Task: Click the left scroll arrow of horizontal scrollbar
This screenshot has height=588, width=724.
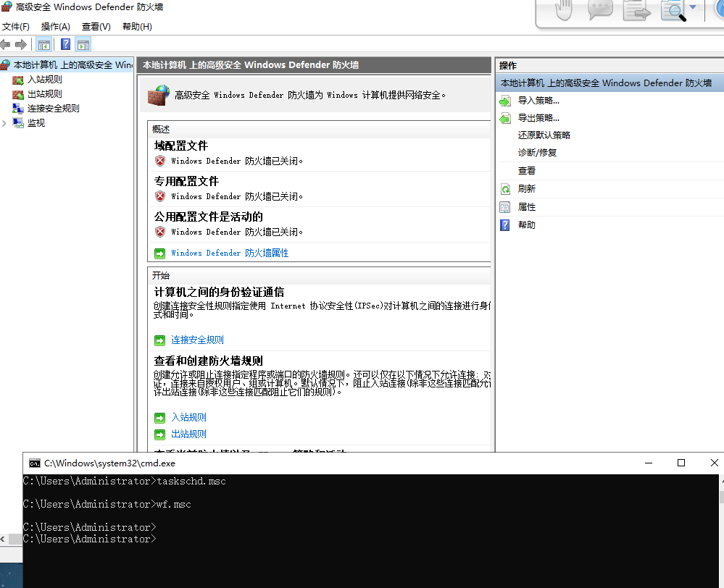Action: (3, 539)
